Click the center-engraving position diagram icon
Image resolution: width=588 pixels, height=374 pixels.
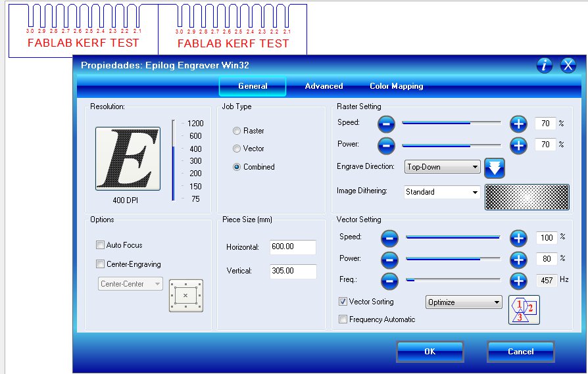pyautogui.click(x=186, y=296)
